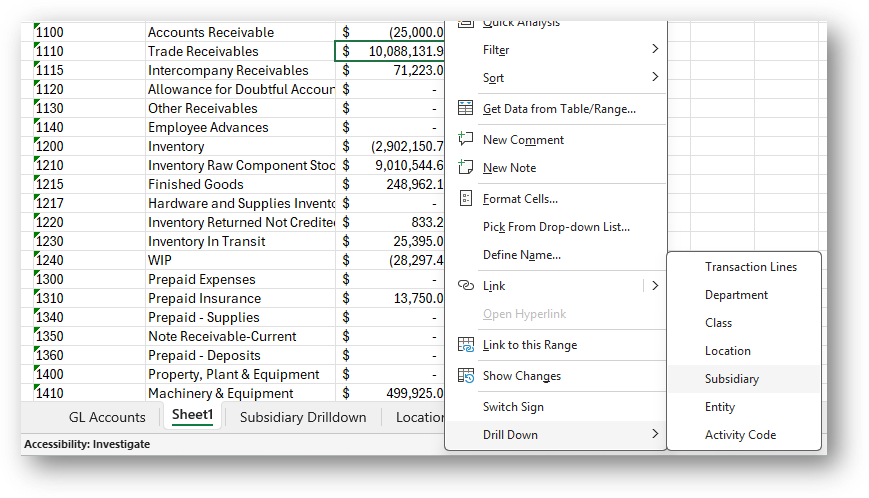The height and width of the screenshot is (498, 869).
Task: Click the Show Changes icon
Action: coord(465,376)
